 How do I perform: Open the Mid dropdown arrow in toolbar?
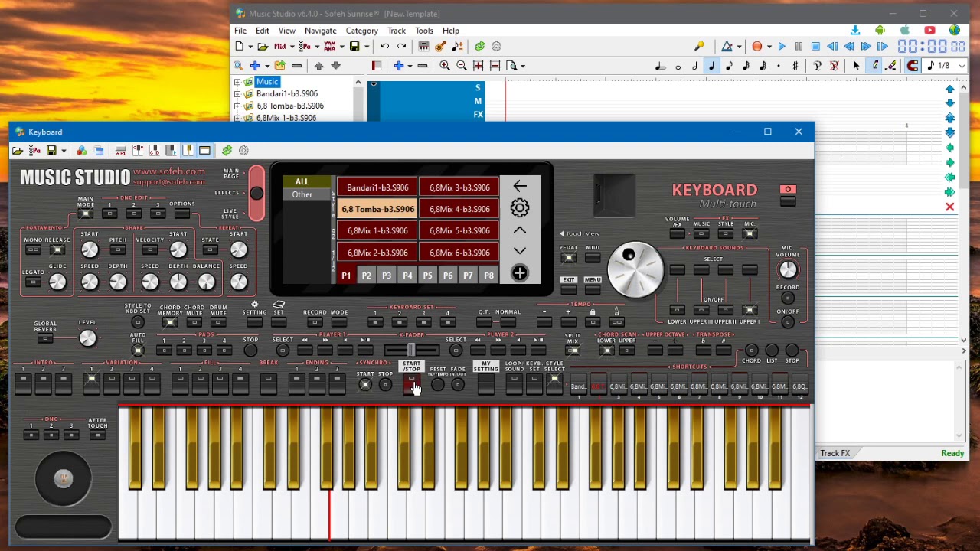(x=292, y=47)
